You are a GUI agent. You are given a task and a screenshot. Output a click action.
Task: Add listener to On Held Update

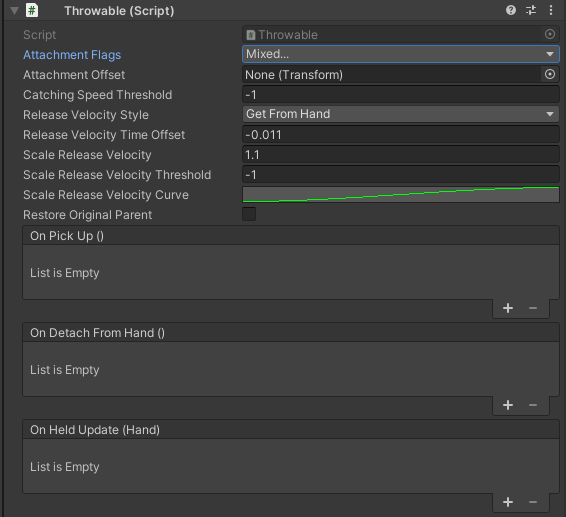click(x=508, y=502)
